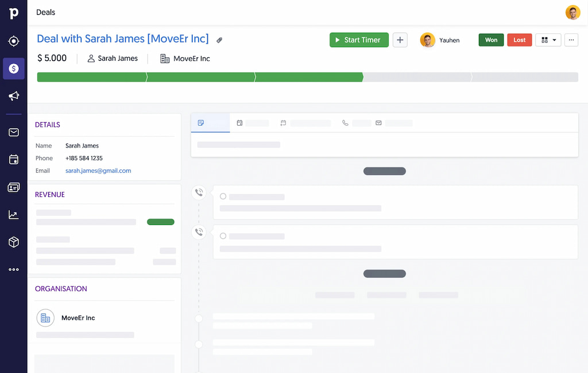Open the Products box icon in sidebar
Screen dimensions: 588x373
[x=13, y=242]
